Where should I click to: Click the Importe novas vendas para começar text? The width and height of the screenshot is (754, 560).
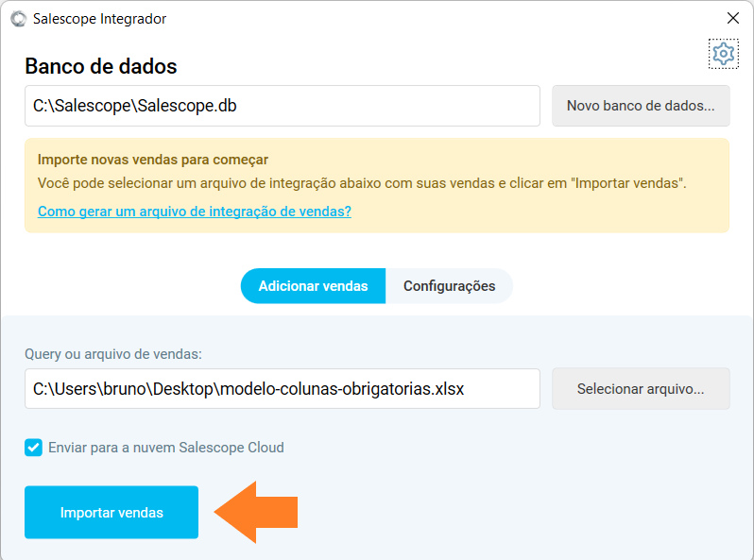click(153, 160)
